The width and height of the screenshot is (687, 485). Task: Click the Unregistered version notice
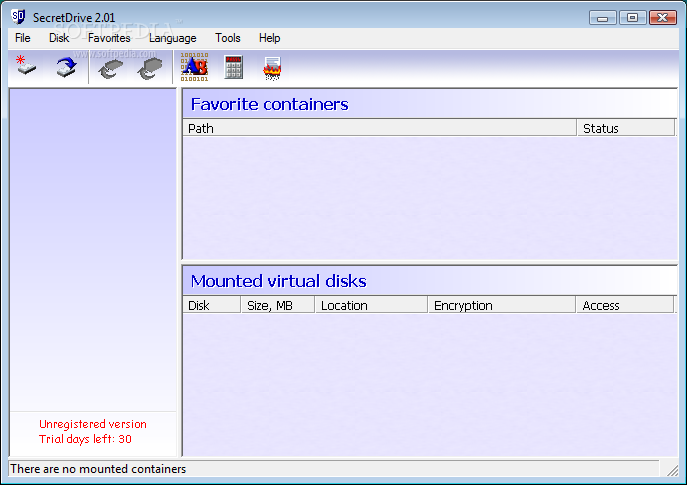click(x=93, y=424)
